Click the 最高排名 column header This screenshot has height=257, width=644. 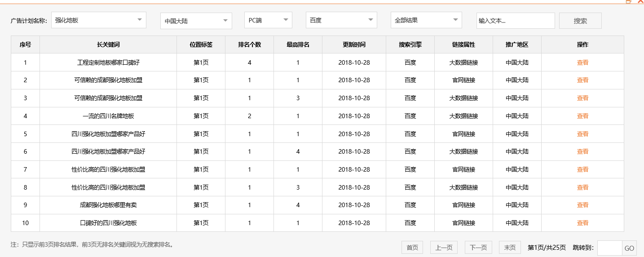298,44
